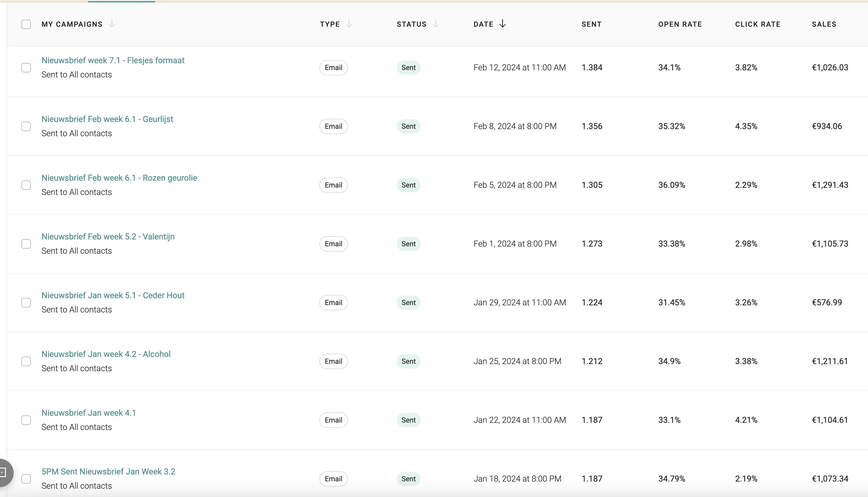The width and height of the screenshot is (868, 497).
Task: Select the Geurlijst campaign checkbox
Action: pyautogui.click(x=26, y=126)
